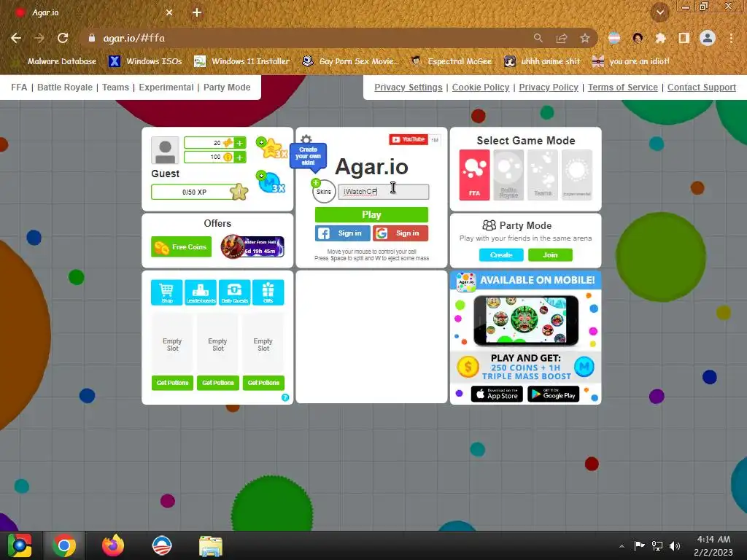Viewport: 747px width, 560px height.
Task: Click the green Play button
Action: coord(371,215)
